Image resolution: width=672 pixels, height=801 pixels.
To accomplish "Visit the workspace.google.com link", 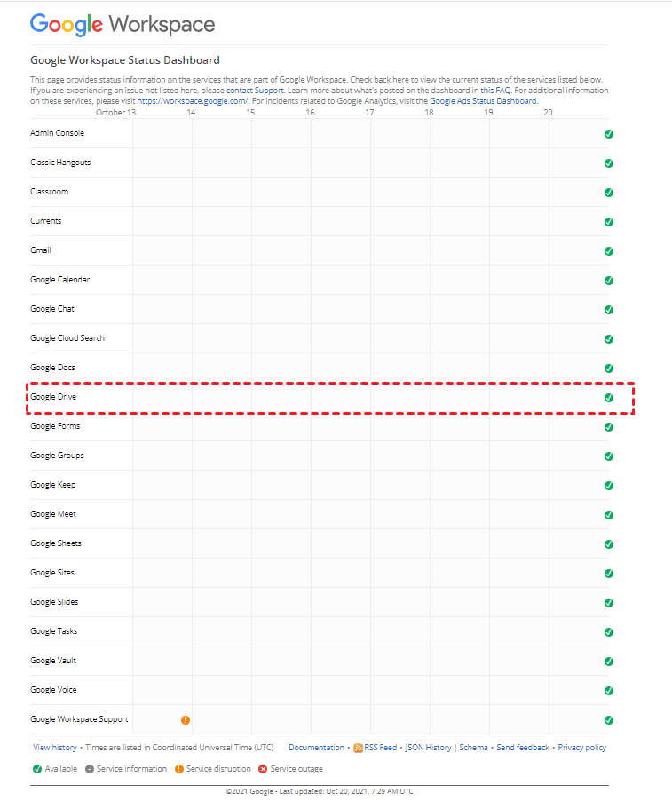I will pos(193,101).
